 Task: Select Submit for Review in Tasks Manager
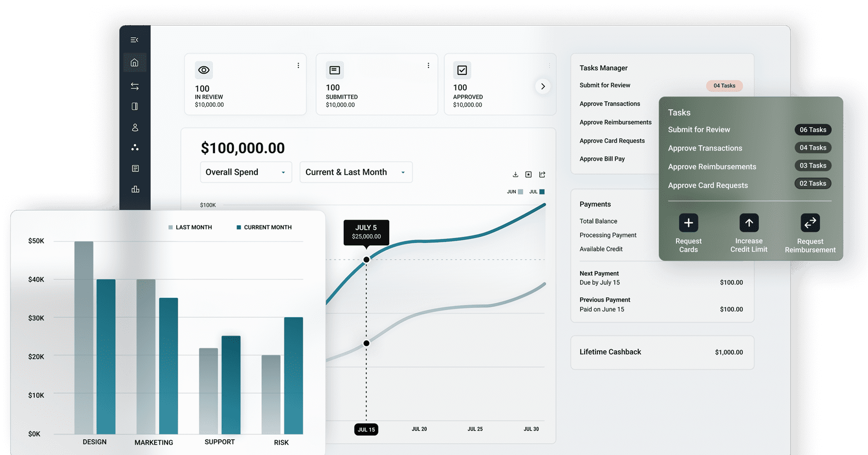coord(605,85)
